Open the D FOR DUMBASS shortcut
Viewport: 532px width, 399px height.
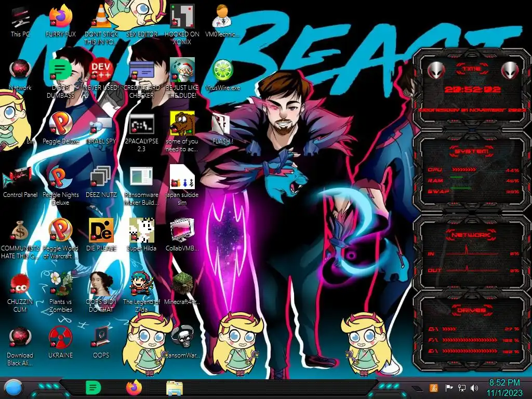point(60,78)
